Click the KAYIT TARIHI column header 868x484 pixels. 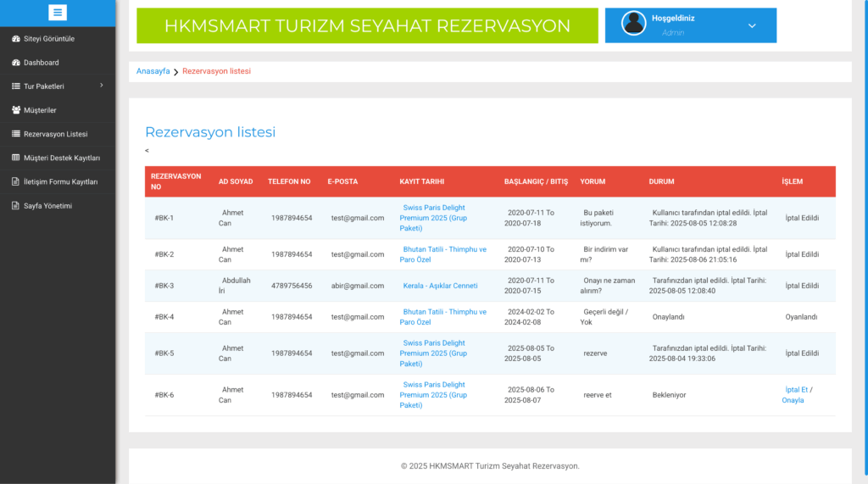[422, 181]
